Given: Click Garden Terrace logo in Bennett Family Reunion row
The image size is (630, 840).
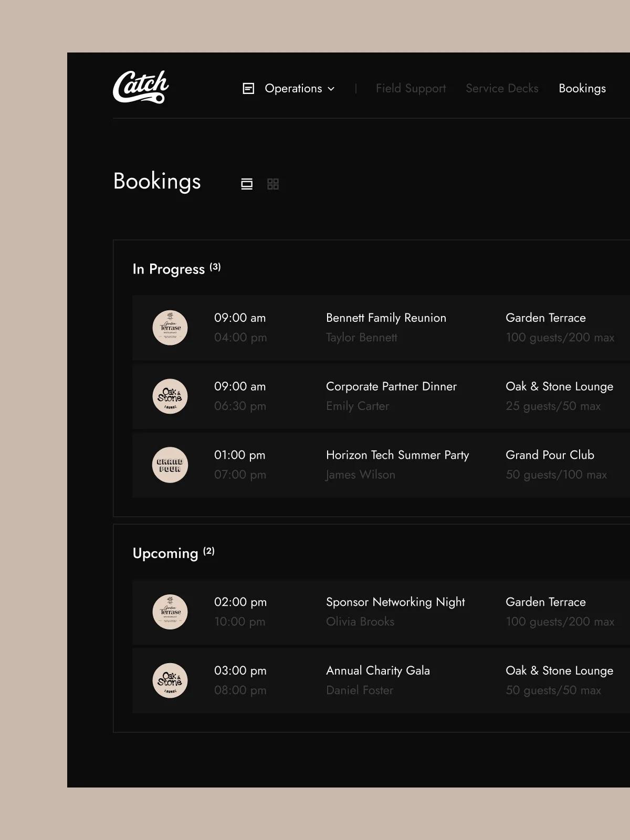Looking at the screenshot, I should [x=170, y=328].
